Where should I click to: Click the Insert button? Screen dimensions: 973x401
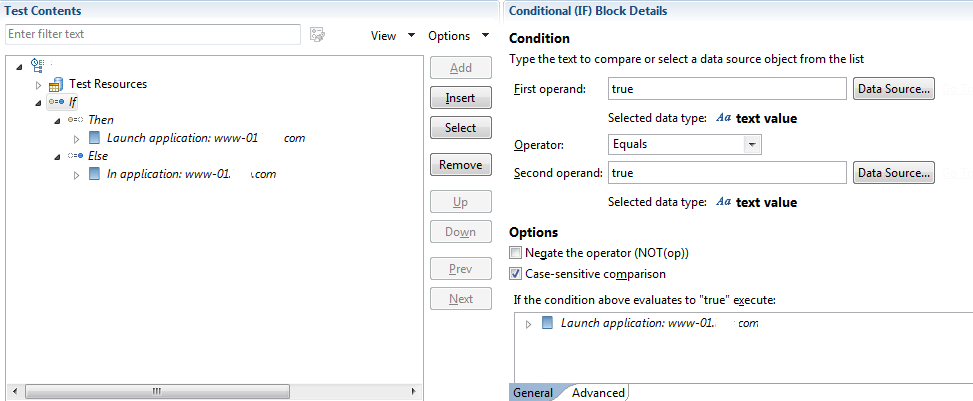point(460,97)
